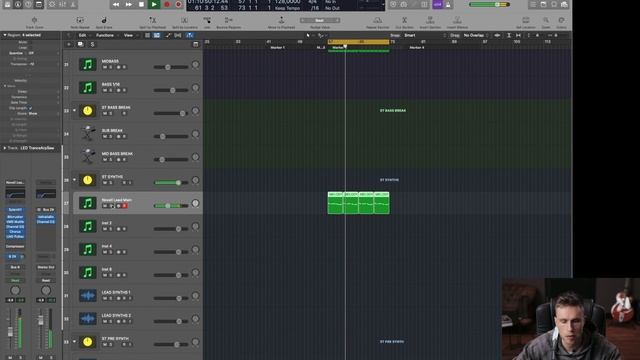The height and width of the screenshot is (360, 640).
Task: Collapse the More section in Region inspector
Action: coord(5,86)
